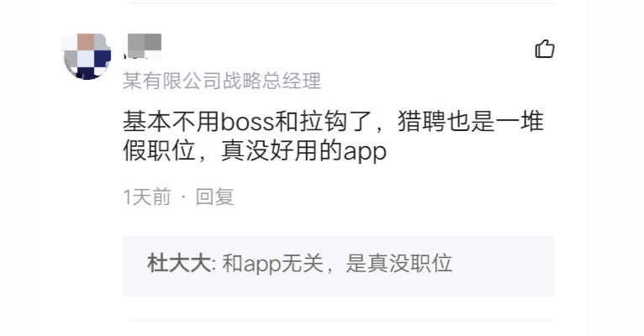
Task: Click the dot between 1天前 and 回复
Action: click(x=183, y=197)
